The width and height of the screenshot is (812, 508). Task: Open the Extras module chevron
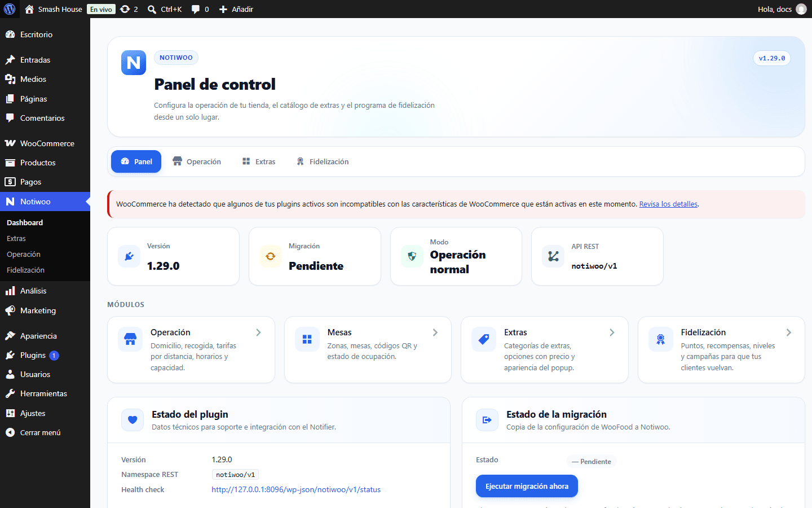pyautogui.click(x=612, y=332)
